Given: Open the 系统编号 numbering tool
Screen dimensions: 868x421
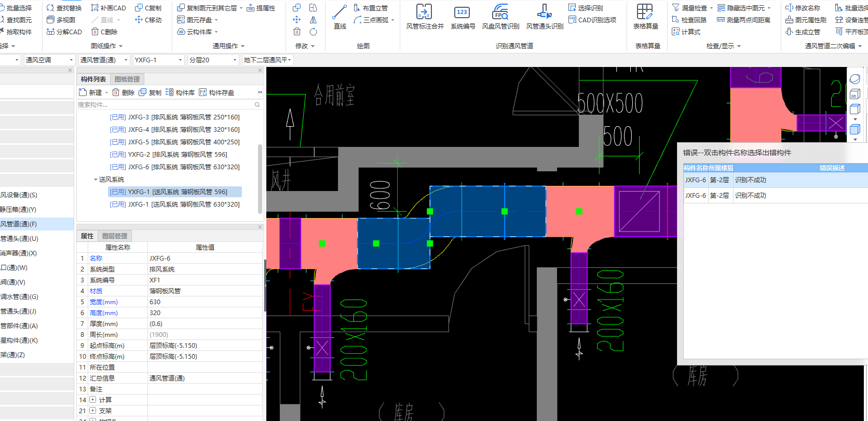Looking at the screenshot, I should coord(463,17).
